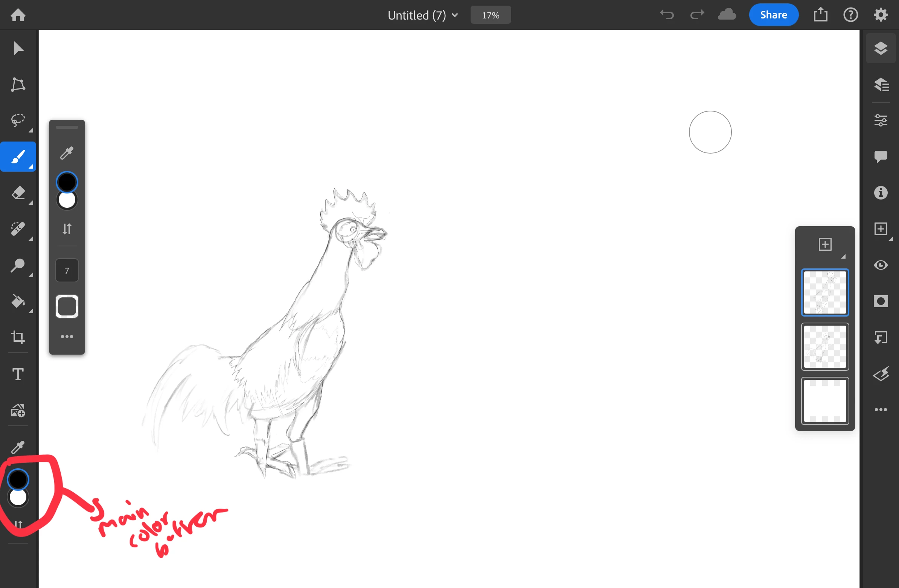
Task: Toggle detailed layer view icon
Action: pos(881,85)
